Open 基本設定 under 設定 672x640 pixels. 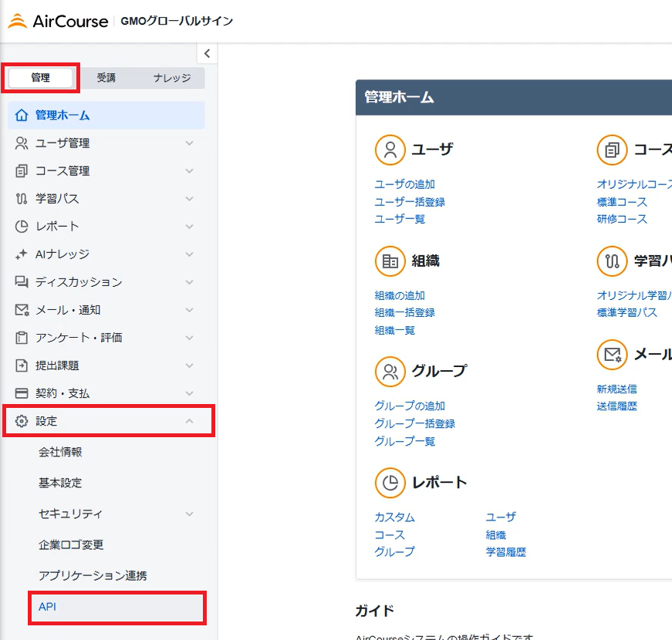click(x=60, y=483)
